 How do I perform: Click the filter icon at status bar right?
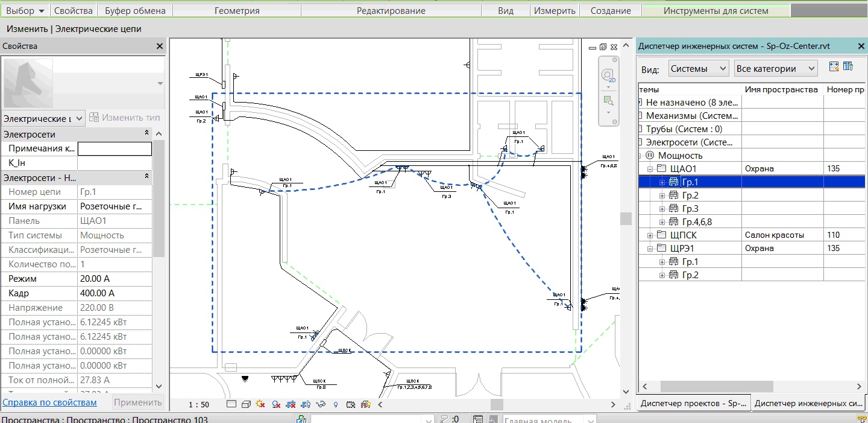click(x=863, y=419)
